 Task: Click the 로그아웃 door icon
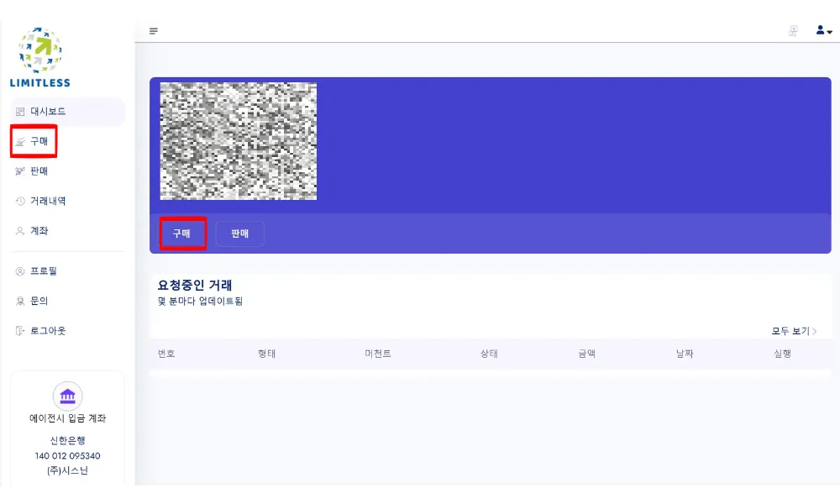click(20, 331)
